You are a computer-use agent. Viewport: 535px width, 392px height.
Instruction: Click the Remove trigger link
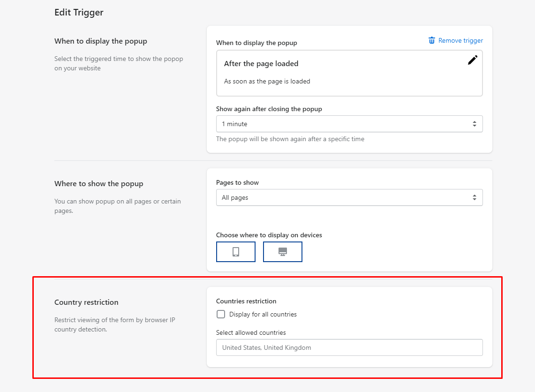tap(460, 40)
